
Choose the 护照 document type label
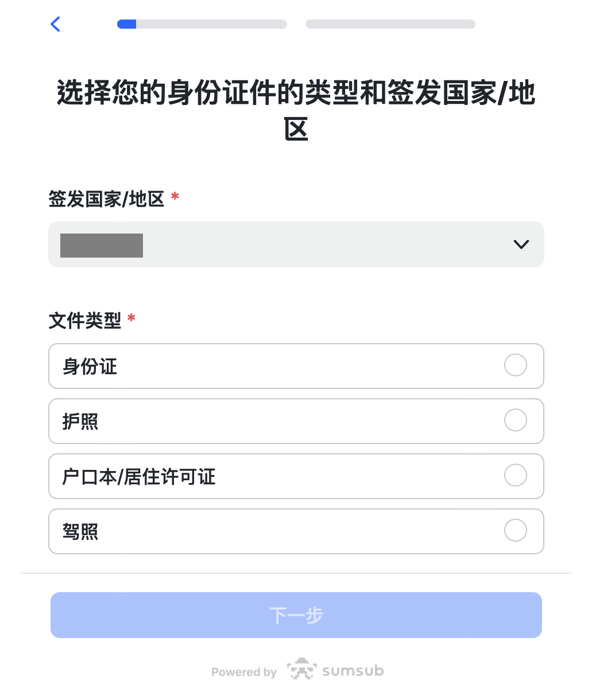80,422
